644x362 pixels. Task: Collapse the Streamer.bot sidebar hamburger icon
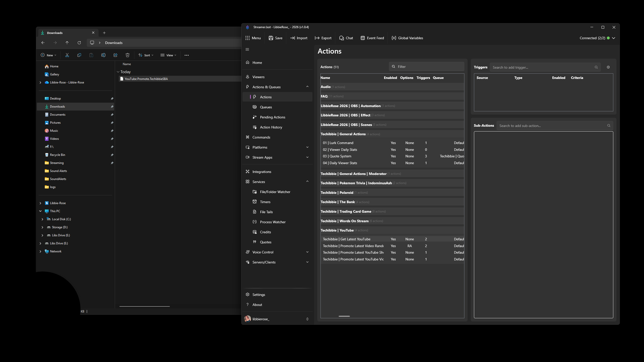pyautogui.click(x=247, y=50)
